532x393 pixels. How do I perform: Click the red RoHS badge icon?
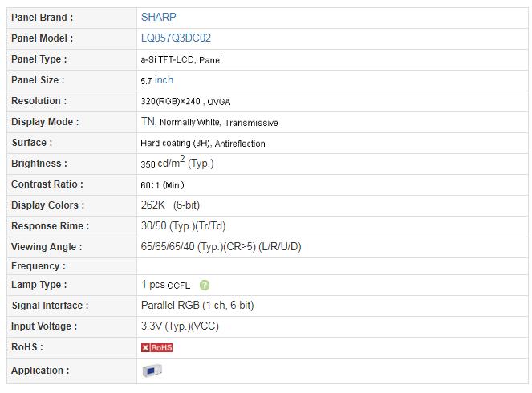(x=156, y=347)
